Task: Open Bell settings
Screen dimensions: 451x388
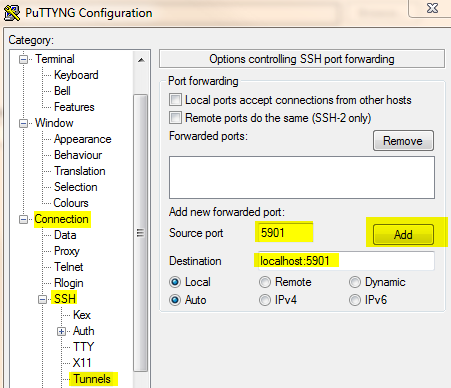Action: click(x=62, y=91)
